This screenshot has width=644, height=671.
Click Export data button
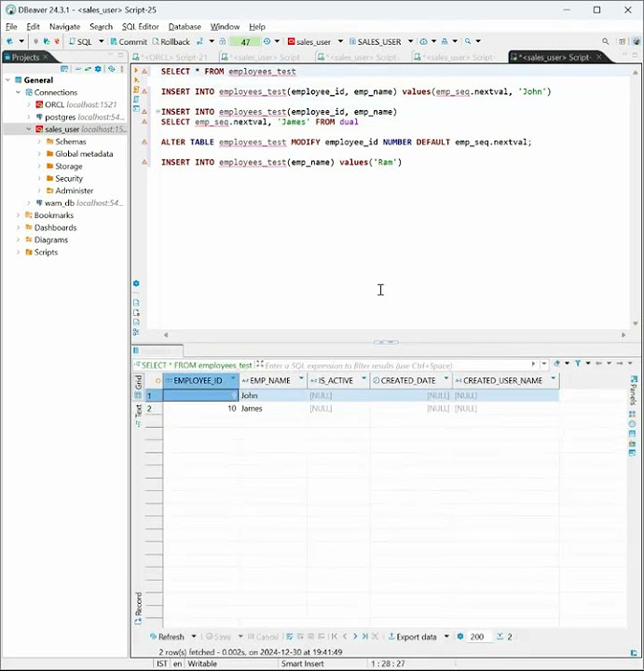pos(413,637)
